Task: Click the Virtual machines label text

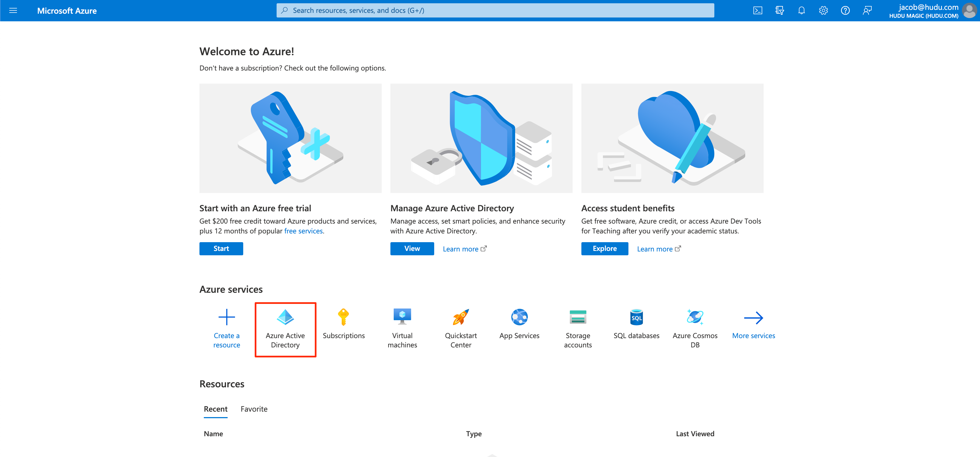Action: (402, 340)
